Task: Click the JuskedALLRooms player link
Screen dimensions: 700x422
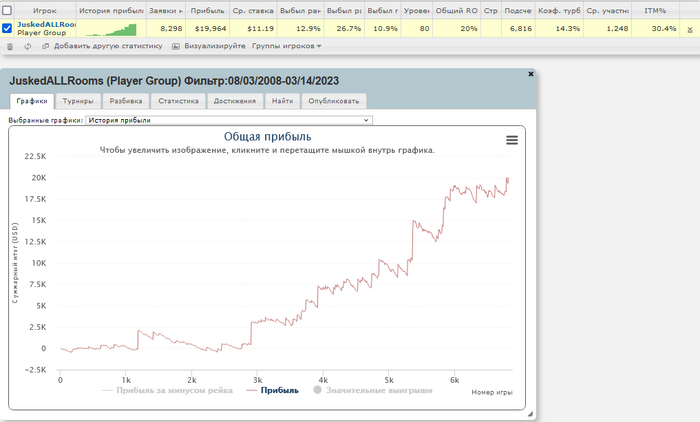Action: pos(47,24)
